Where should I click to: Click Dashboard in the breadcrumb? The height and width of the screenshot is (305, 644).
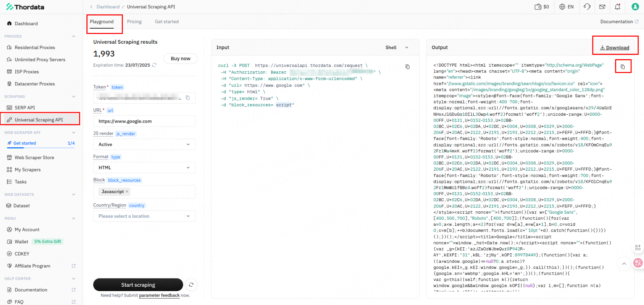tap(108, 7)
